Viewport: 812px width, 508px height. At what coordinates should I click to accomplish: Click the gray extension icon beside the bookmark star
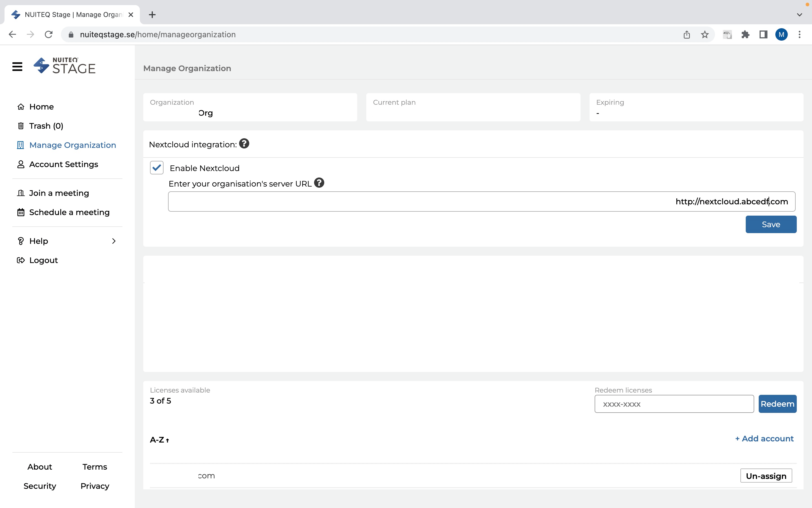pos(727,34)
